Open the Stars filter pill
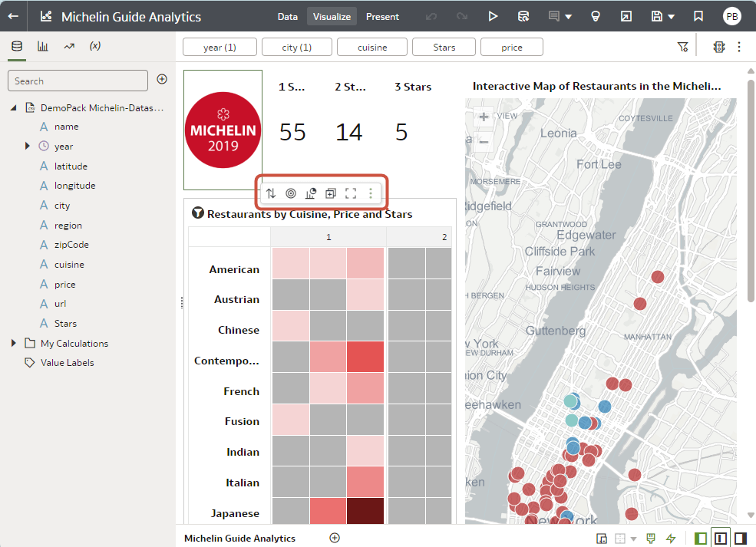This screenshot has height=547, width=756. [x=444, y=48]
